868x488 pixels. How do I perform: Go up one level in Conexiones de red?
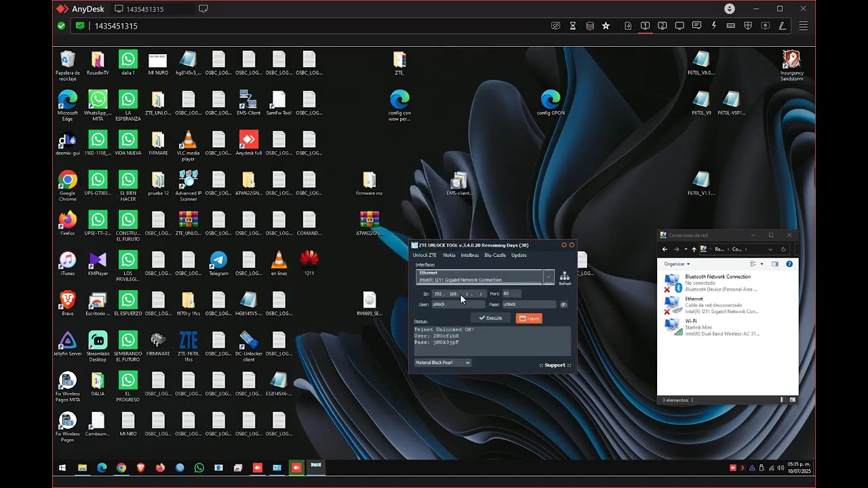coord(694,249)
